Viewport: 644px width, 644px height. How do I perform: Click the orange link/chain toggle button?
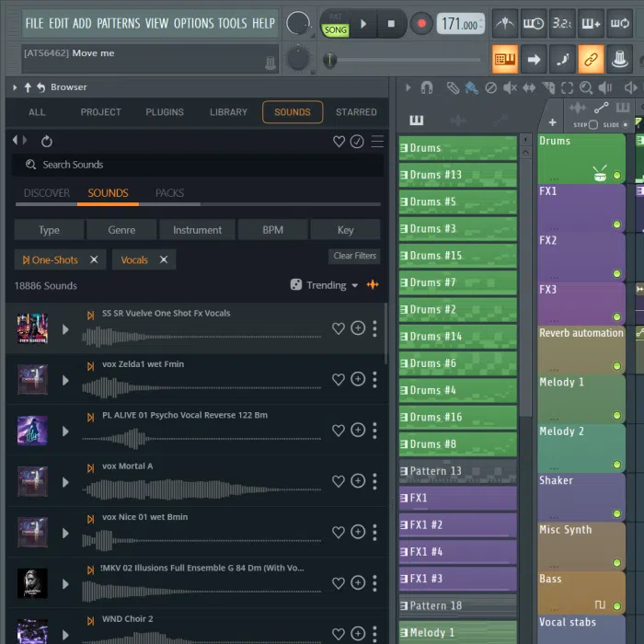[591, 60]
